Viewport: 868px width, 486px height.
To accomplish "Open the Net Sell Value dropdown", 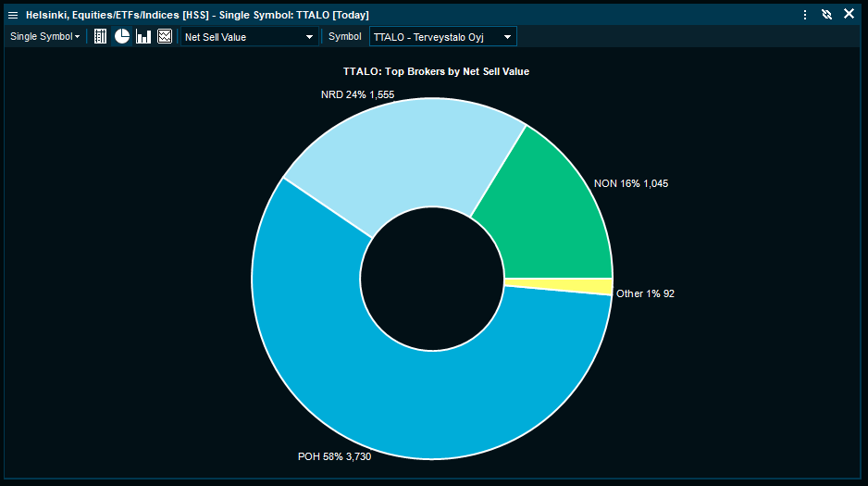I will [x=249, y=37].
